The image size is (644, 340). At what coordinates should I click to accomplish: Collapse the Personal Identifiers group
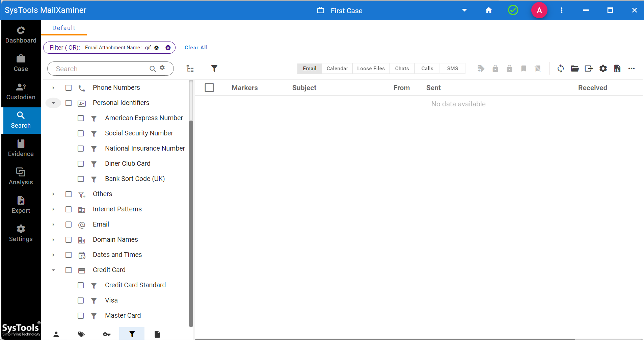(53, 103)
